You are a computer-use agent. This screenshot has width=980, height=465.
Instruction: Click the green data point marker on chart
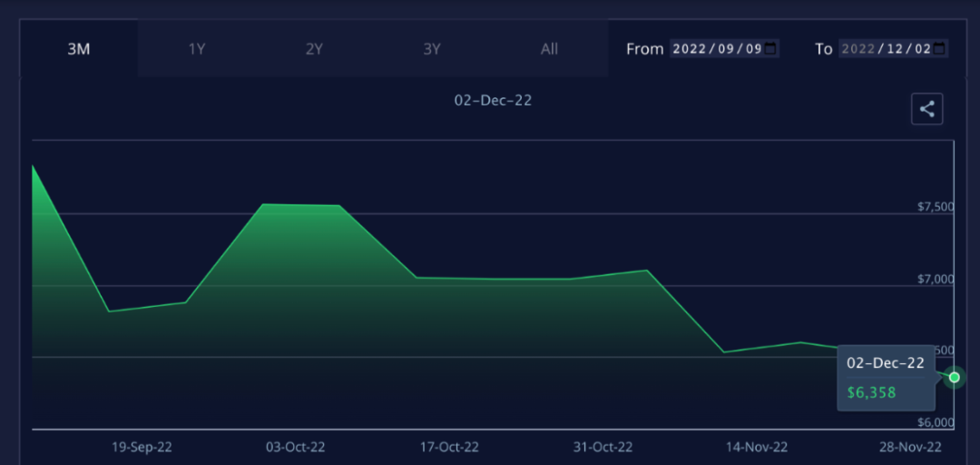pos(954,377)
